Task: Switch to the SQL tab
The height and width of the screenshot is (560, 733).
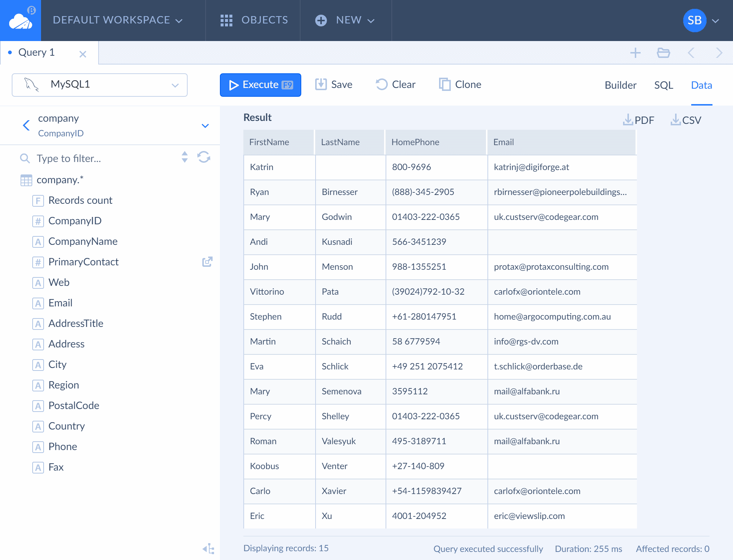Action: click(664, 85)
